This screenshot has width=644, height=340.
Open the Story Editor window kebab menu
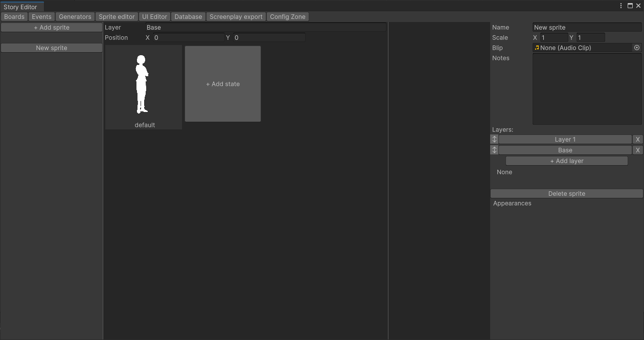tap(621, 6)
